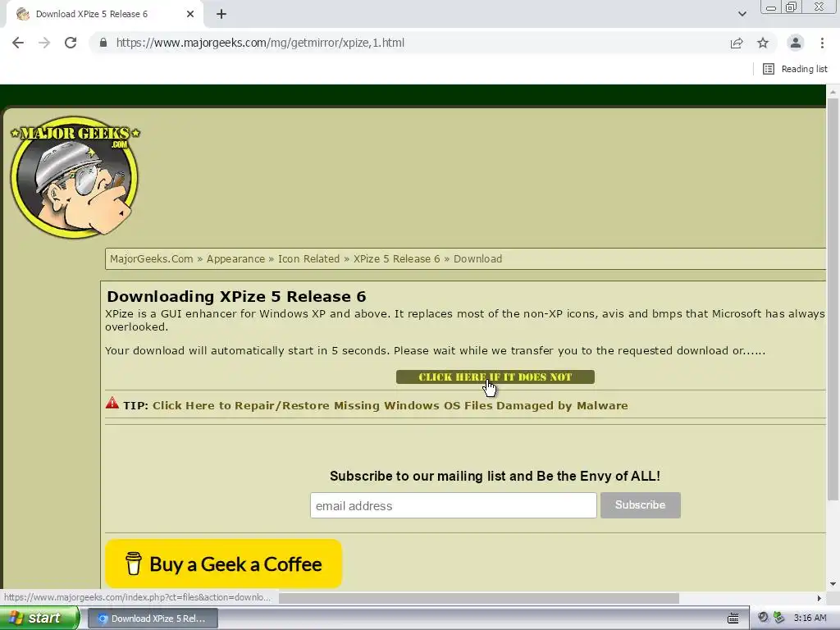Reload the current page
This screenshot has width=840, height=630.
click(71, 43)
